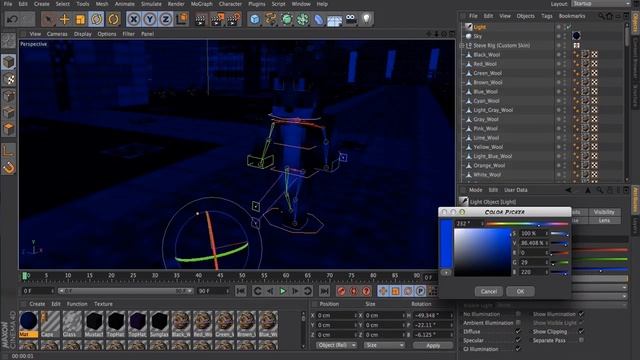This screenshot has width=640, height=360.
Task: Toggle the Snap magnet icon
Action: (x=9, y=167)
